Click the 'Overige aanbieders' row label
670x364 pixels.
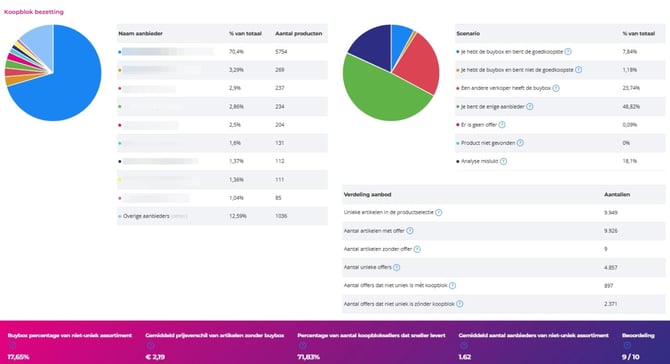tap(146, 216)
